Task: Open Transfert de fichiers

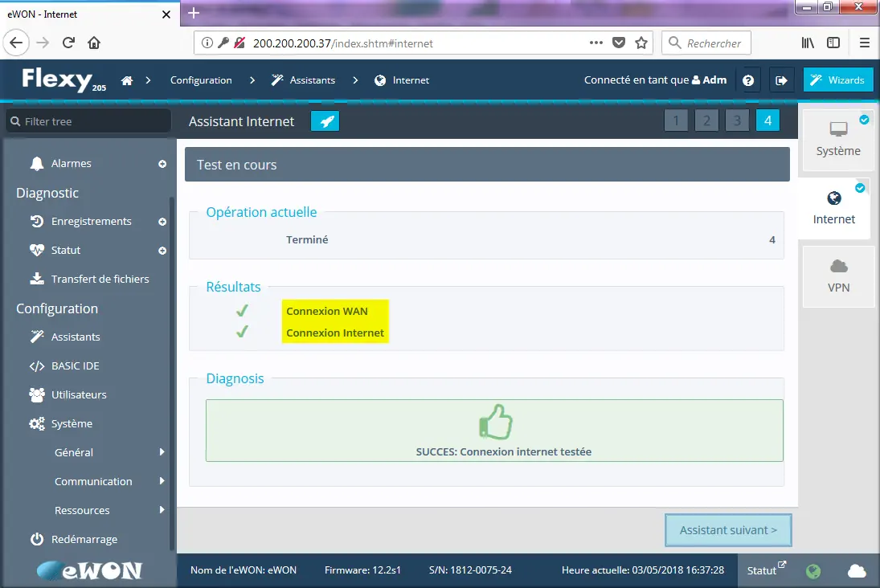Action: [100, 279]
